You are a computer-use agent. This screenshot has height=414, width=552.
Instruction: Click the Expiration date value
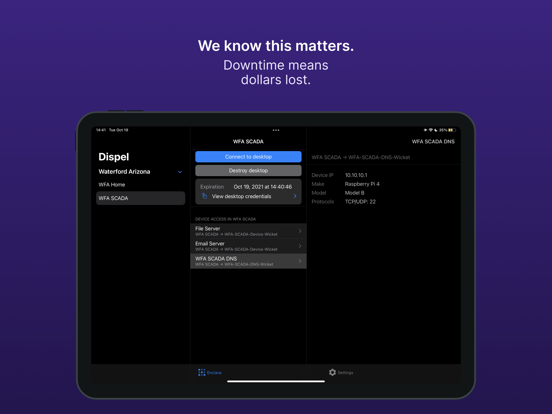[x=263, y=187]
